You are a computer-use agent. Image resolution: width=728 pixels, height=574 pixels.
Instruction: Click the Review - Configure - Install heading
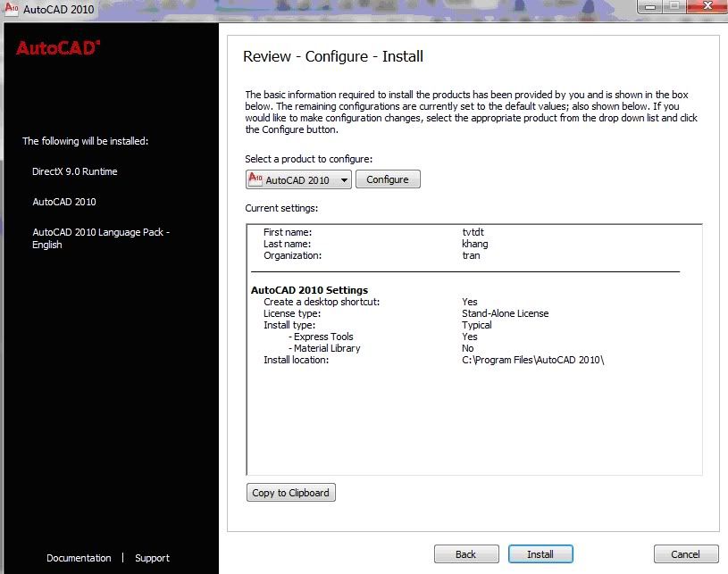point(333,56)
